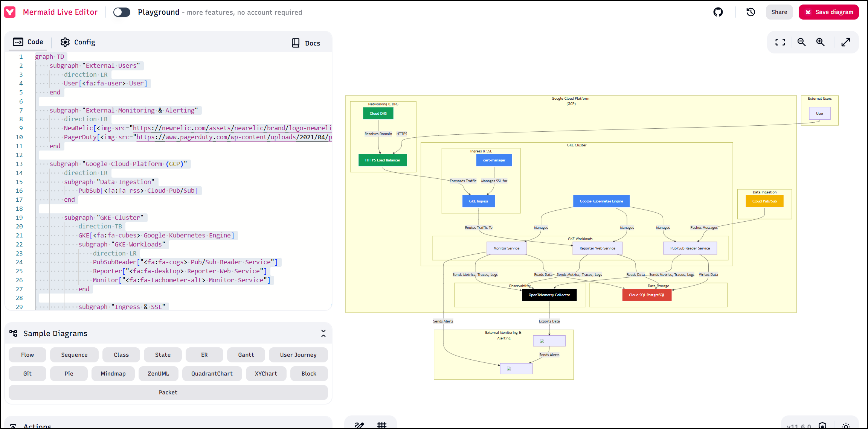This screenshot has width=868, height=429.
Task: Open the version history clock icon
Action: 751,12
